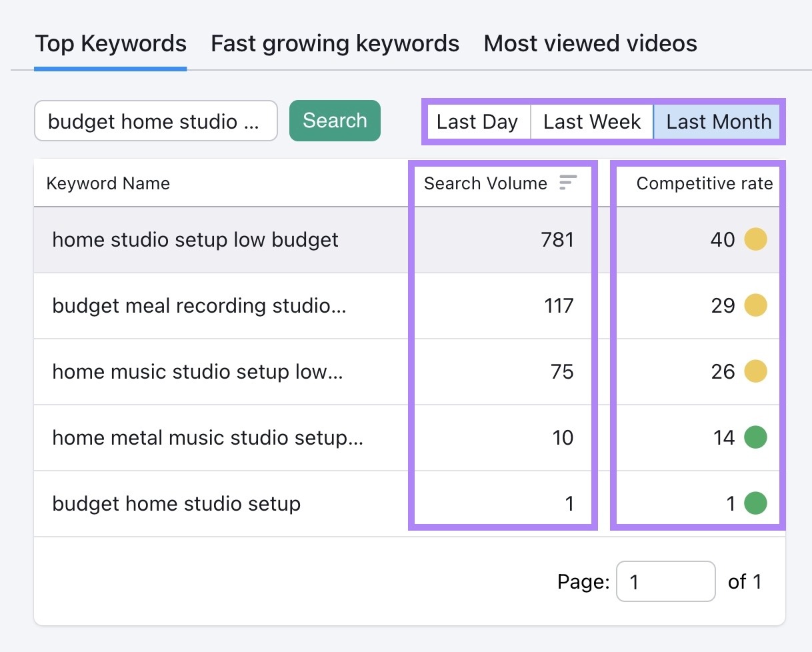Viewport: 812px width, 652px height.
Task: Switch to Fast growing keywords tab
Action: [x=335, y=44]
